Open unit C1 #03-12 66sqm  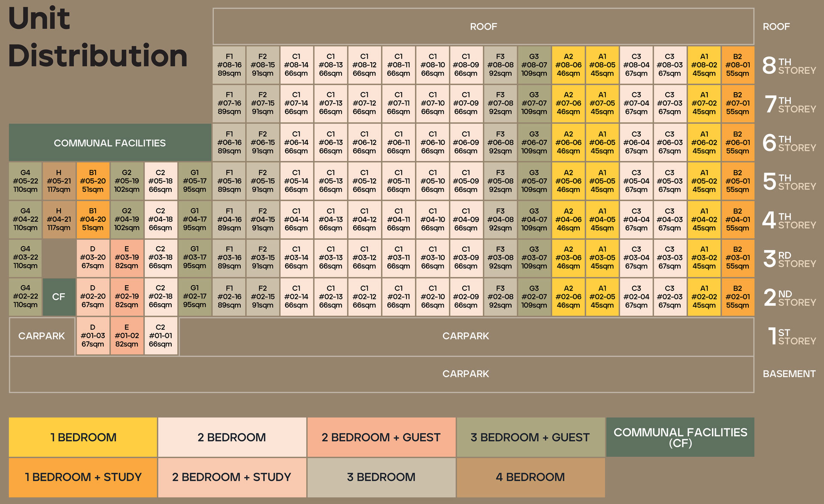point(364,258)
